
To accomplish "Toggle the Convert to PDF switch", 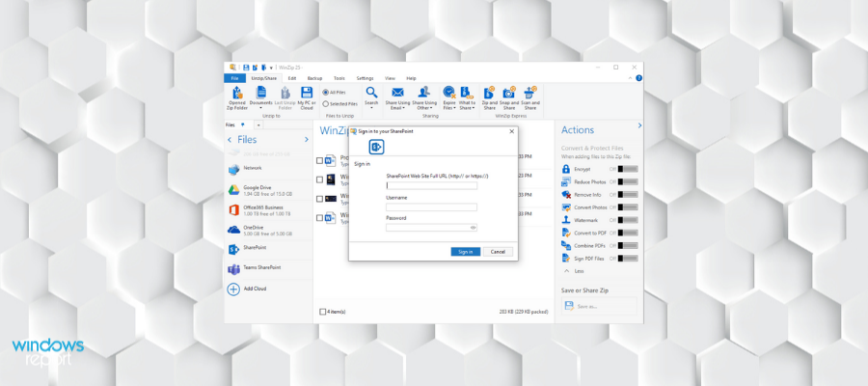I will tap(628, 233).
